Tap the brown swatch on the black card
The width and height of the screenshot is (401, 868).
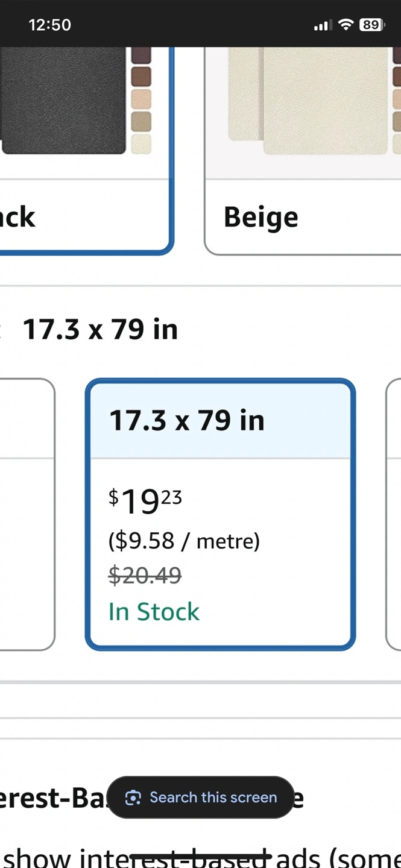click(x=141, y=77)
